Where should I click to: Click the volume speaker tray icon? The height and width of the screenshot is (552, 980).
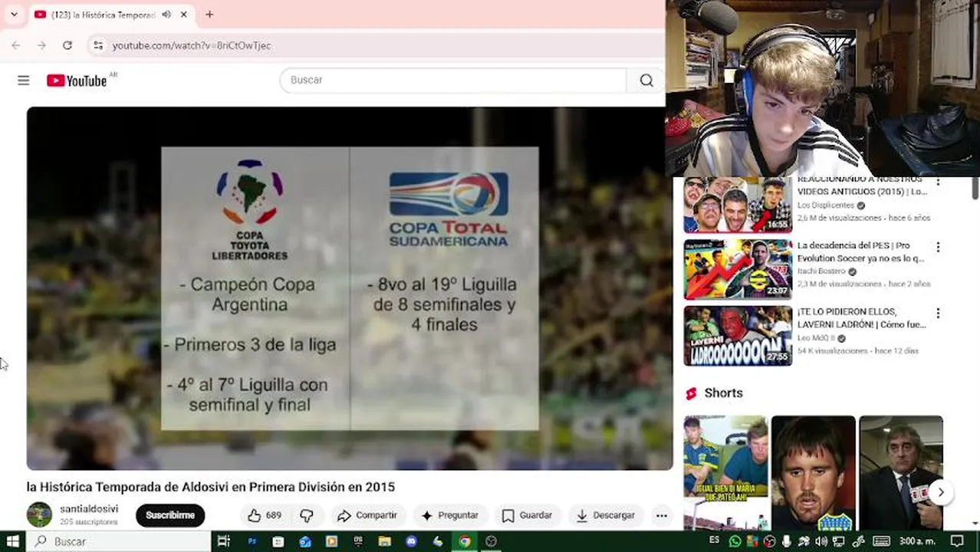click(x=821, y=541)
